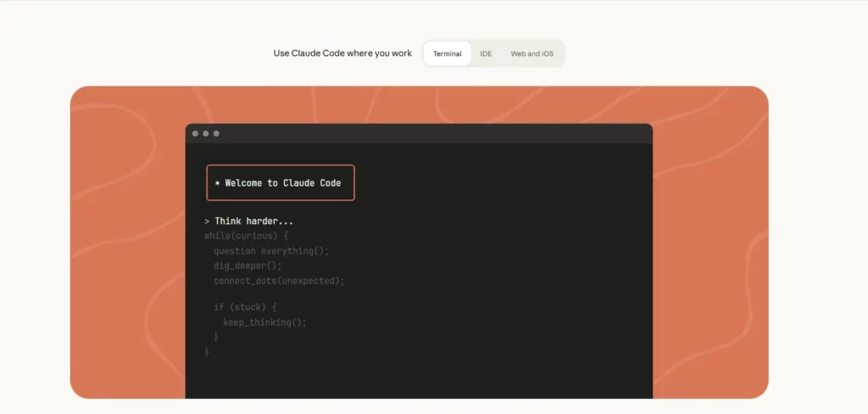
Task: Click the 'keep_thinking();' code line
Action: pos(264,322)
